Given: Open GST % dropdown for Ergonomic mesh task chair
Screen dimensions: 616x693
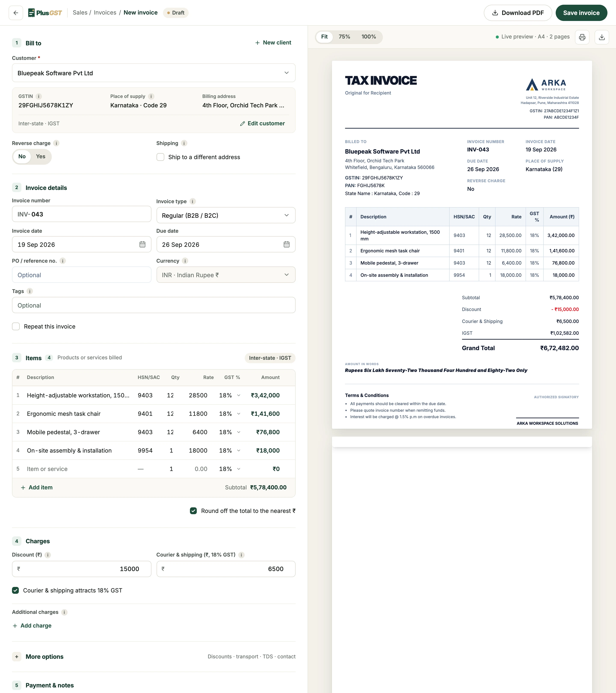Looking at the screenshot, I should point(230,414).
